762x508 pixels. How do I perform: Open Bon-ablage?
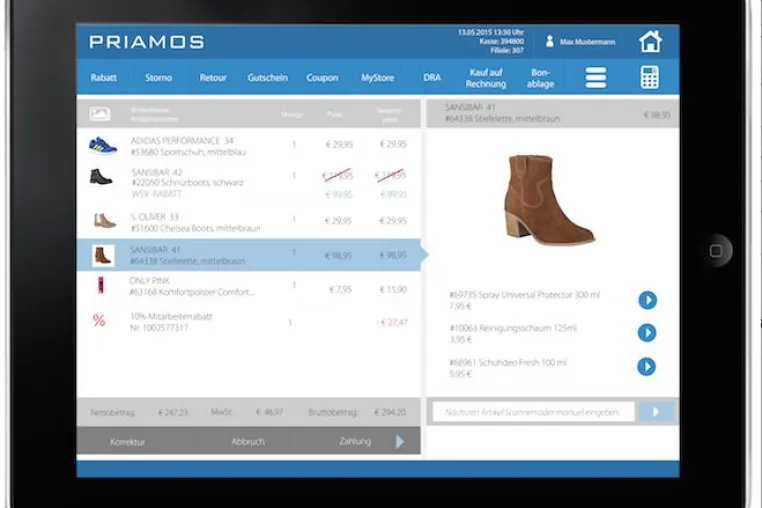(x=540, y=78)
